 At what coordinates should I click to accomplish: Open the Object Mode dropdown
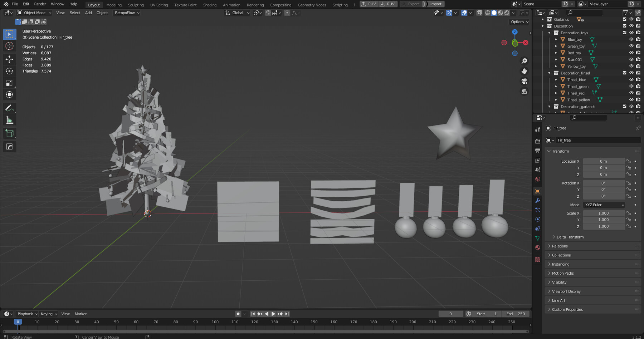tap(34, 13)
